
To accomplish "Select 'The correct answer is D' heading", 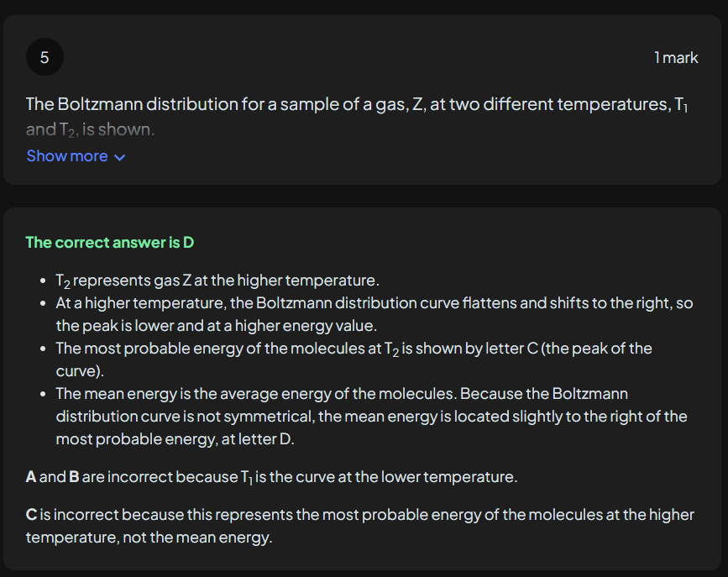I will tap(109, 243).
